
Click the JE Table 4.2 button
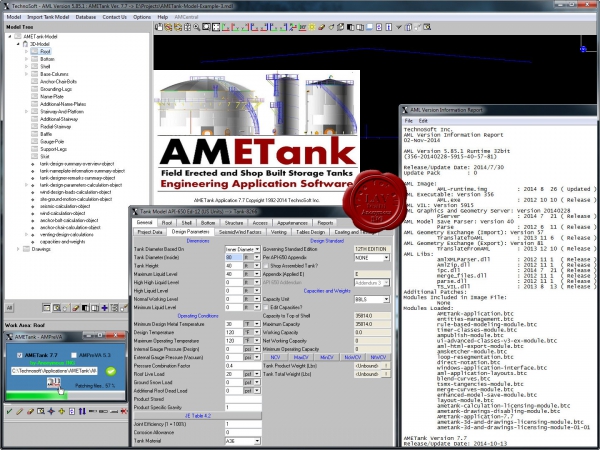(x=197, y=416)
